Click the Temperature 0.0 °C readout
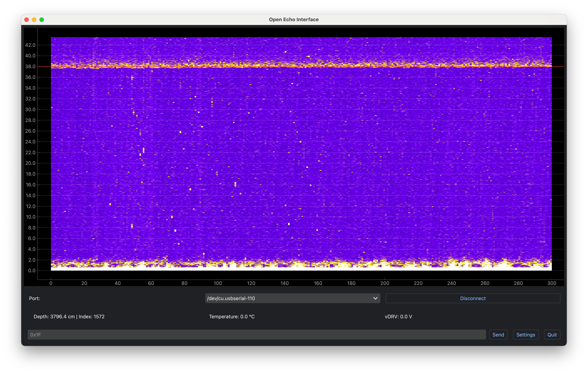This screenshot has width=588, height=374. (231, 317)
